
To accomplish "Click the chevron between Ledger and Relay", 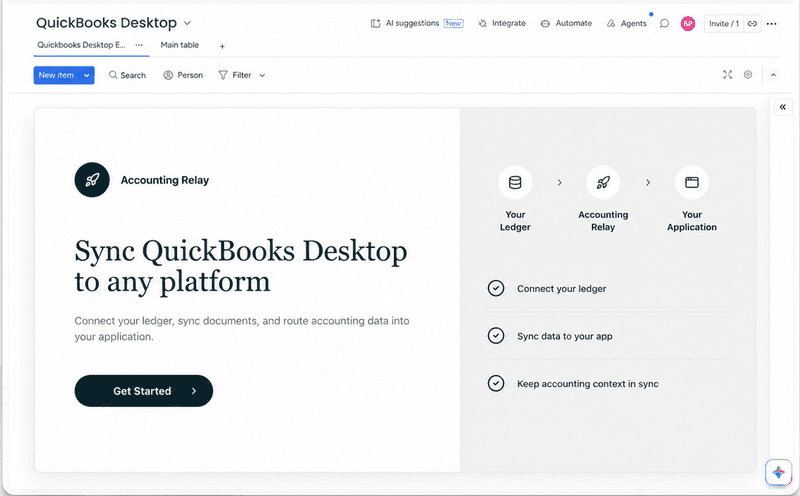I will [x=559, y=182].
